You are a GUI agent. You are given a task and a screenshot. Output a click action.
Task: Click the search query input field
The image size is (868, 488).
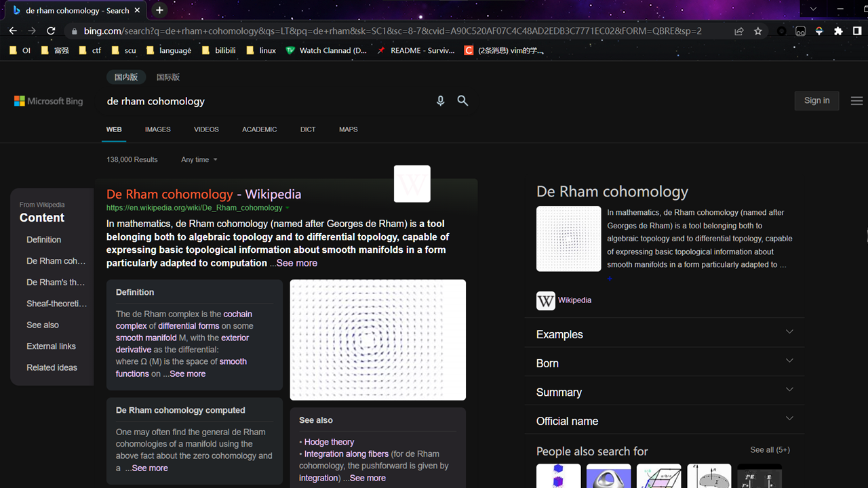(x=268, y=101)
